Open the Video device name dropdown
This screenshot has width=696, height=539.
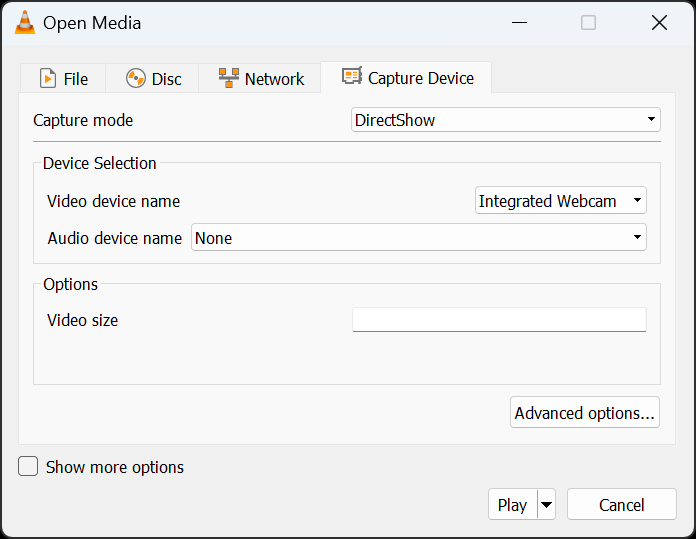[x=561, y=200]
